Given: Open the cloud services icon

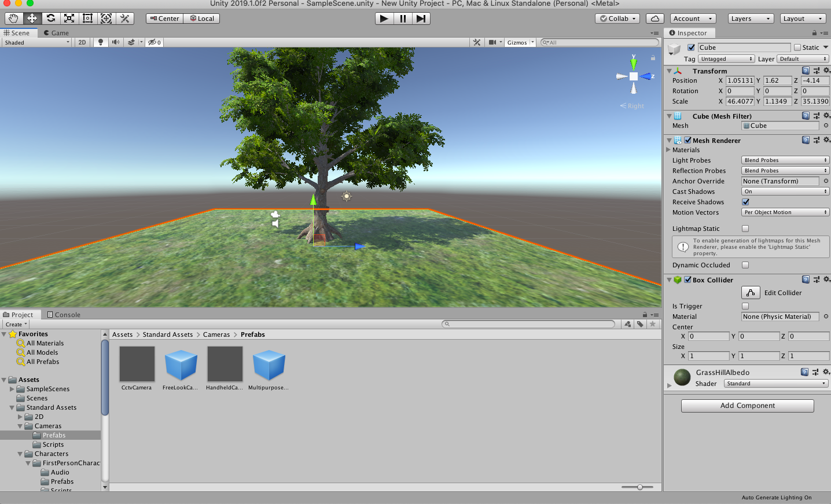Looking at the screenshot, I should [x=654, y=19].
